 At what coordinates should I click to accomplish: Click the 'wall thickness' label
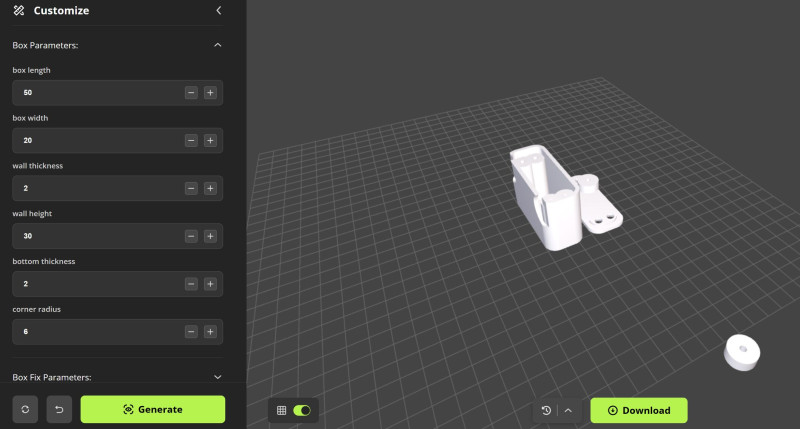coord(38,166)
